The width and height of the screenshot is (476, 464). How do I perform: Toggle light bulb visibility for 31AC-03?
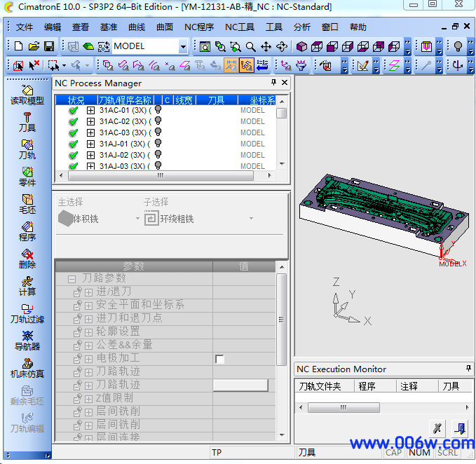158,132
